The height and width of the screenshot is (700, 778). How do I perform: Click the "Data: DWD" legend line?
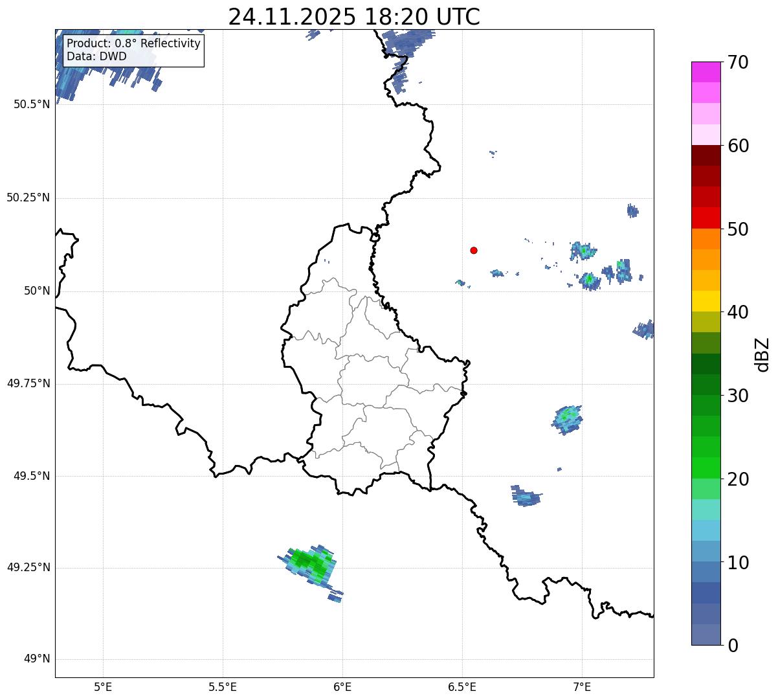click(96, 56)
